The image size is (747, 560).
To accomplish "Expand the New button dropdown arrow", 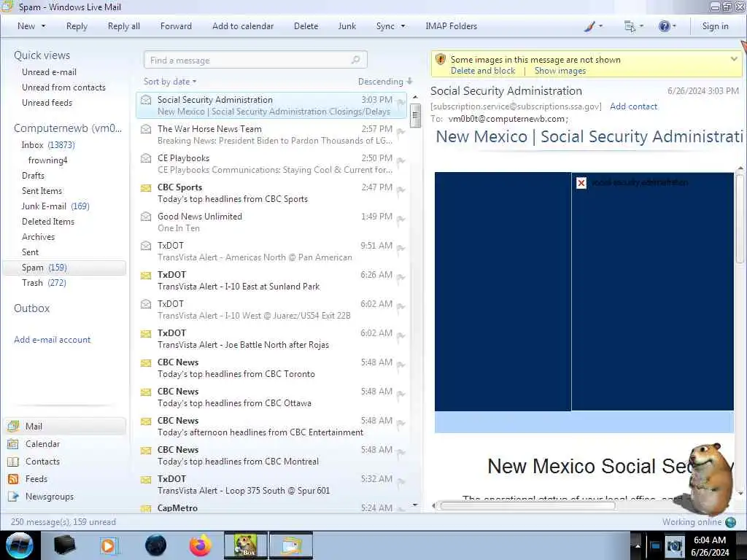I will pos(43,26).
